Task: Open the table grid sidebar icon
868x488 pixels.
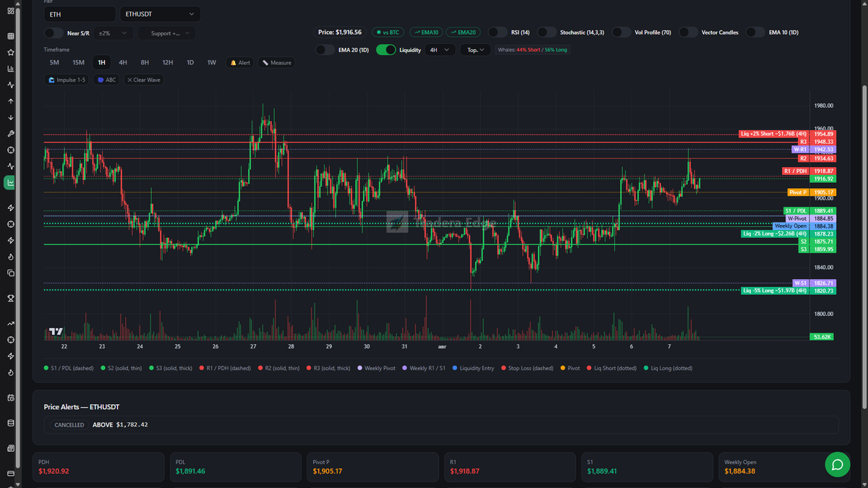Action: tap(10, 36)
